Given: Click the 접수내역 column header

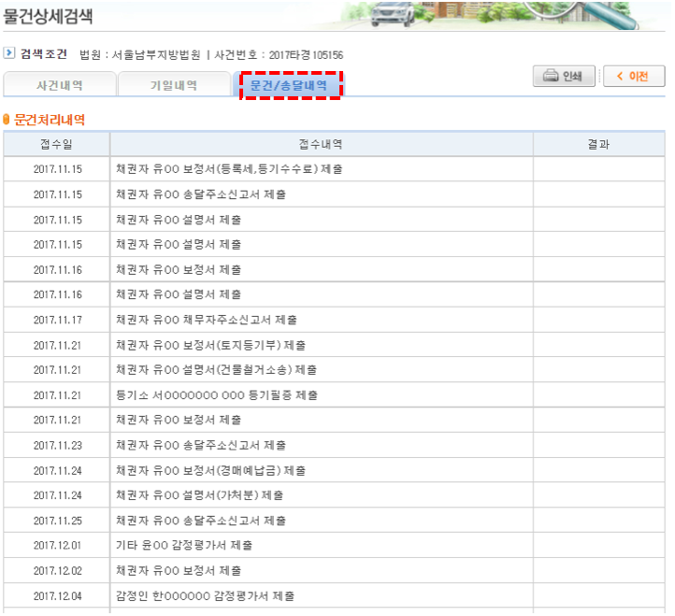Looking at the screenshot, I should [322, 144].
